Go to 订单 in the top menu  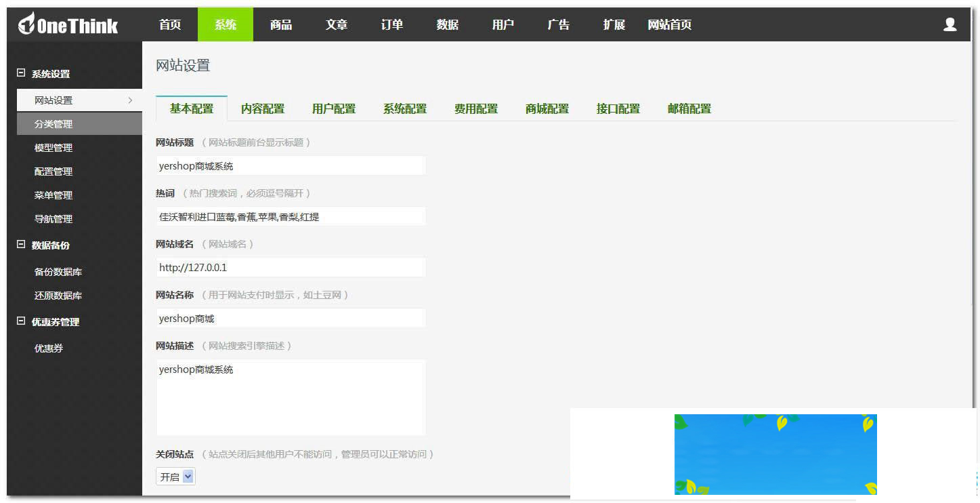pos(391,24)
